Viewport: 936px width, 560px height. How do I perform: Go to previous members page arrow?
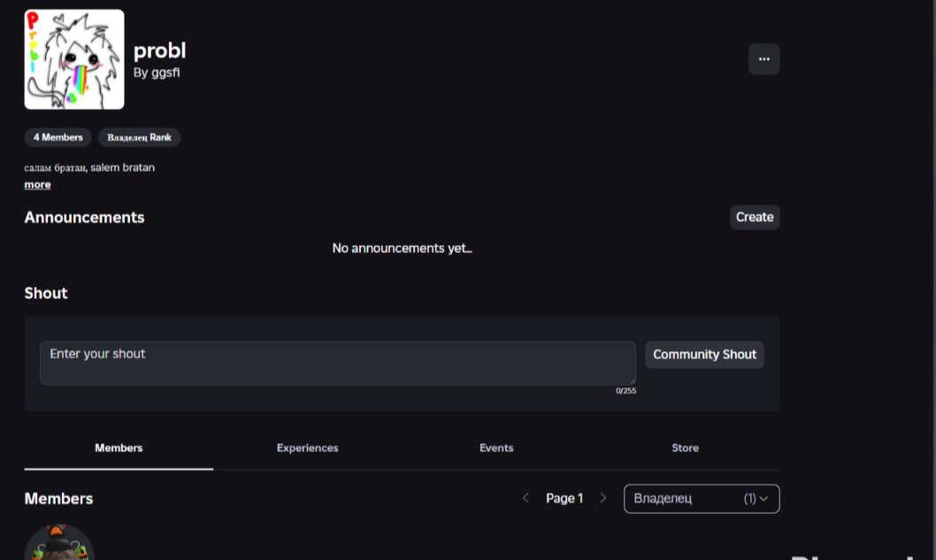526,498
